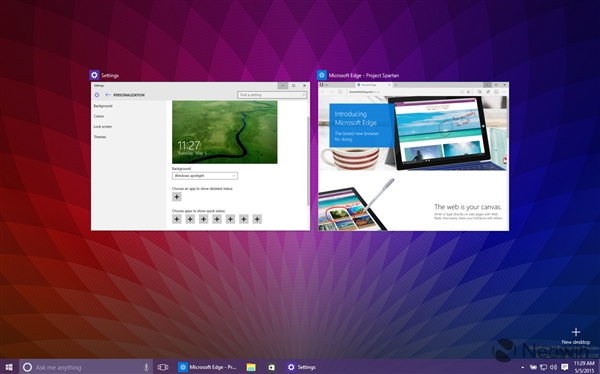Open the Edge Hub icon
The image size is (600, 374).
[x=479, y=92]
